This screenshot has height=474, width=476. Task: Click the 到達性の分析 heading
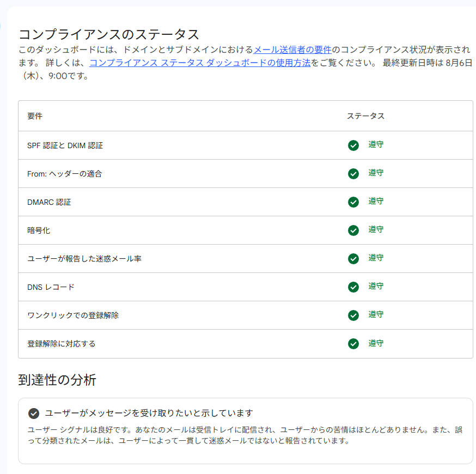tap(57, 380)
